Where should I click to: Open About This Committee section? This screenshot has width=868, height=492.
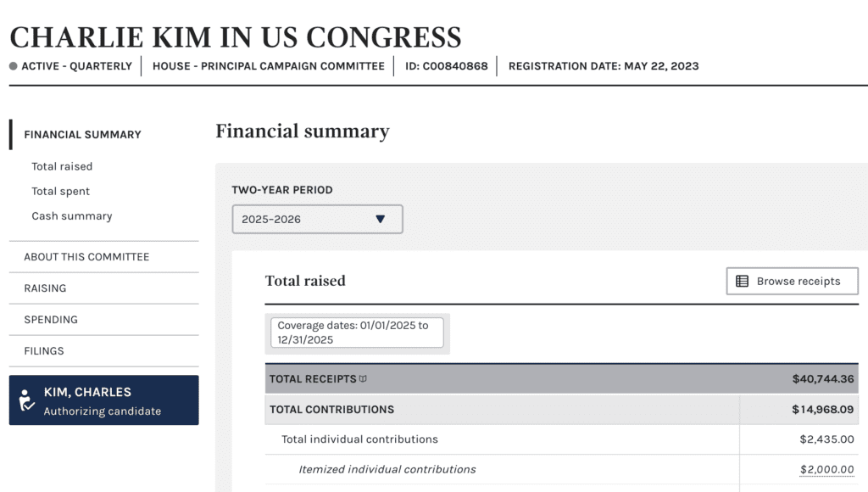(86, 257)
